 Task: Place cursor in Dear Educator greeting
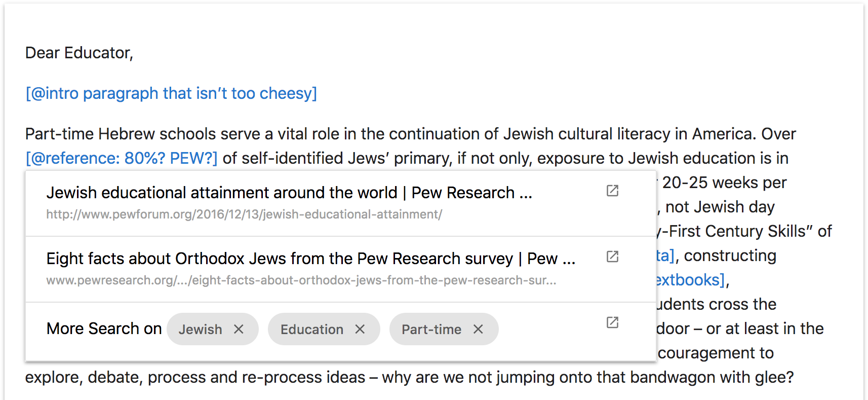click(79, 53)
